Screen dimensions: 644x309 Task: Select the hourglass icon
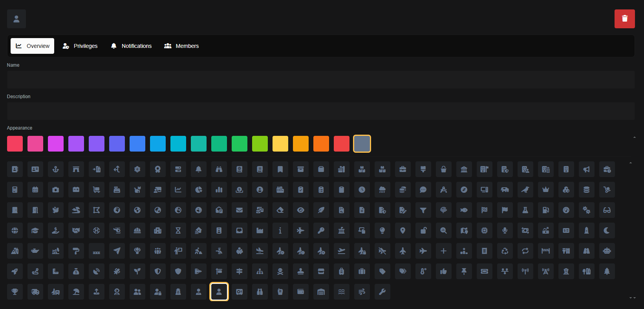pos(178,230)
